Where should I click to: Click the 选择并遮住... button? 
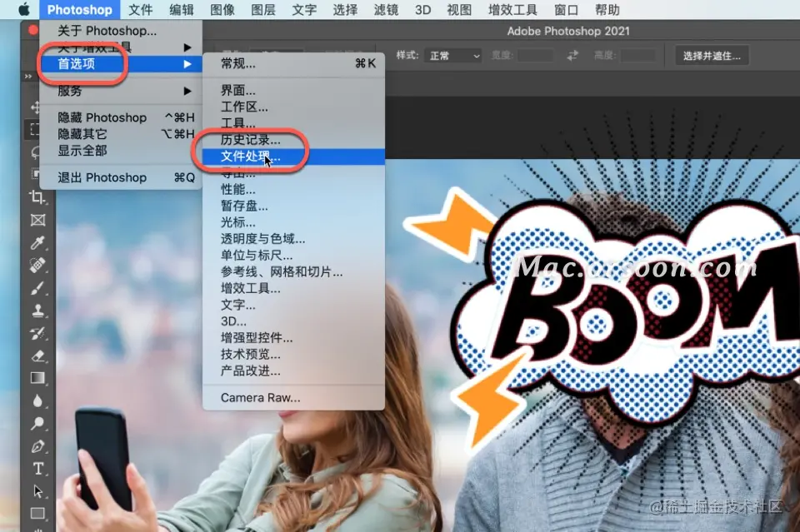pyautogui.click(x=712, y=56)
